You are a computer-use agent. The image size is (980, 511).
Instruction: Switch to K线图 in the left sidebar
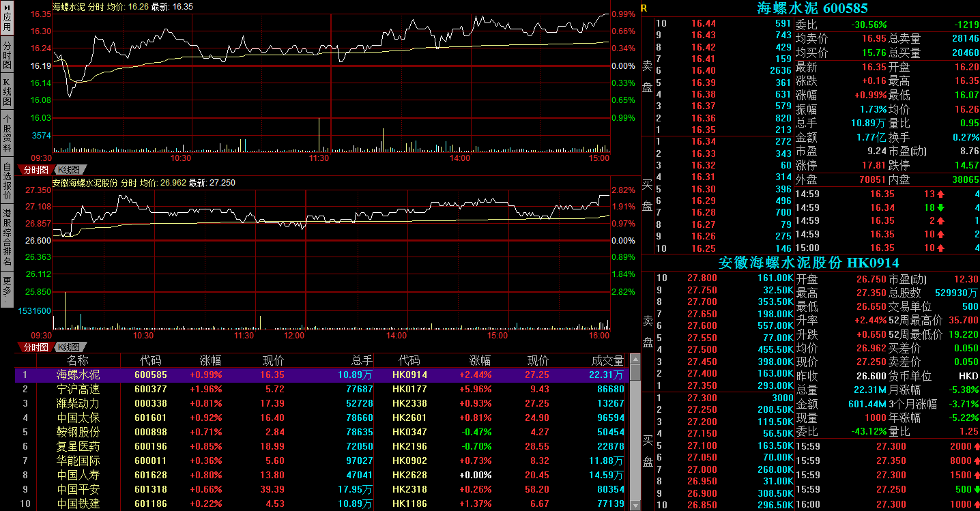7,92
